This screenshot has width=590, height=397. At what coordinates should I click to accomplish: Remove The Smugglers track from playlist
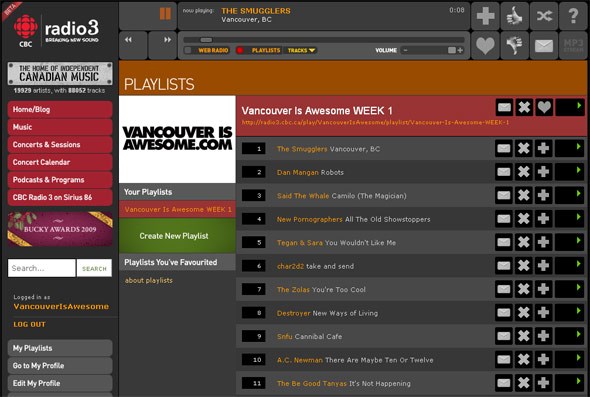tap(524, 148)
